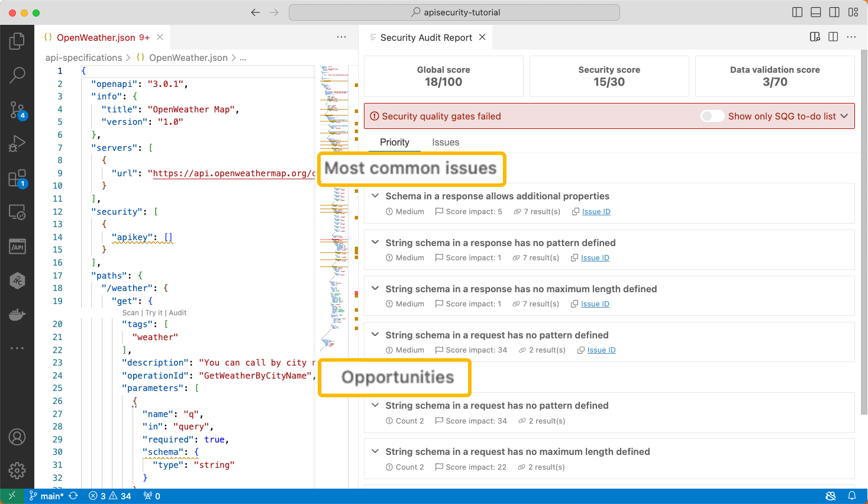Split the Security Audit Report editor

pos(833,37)
